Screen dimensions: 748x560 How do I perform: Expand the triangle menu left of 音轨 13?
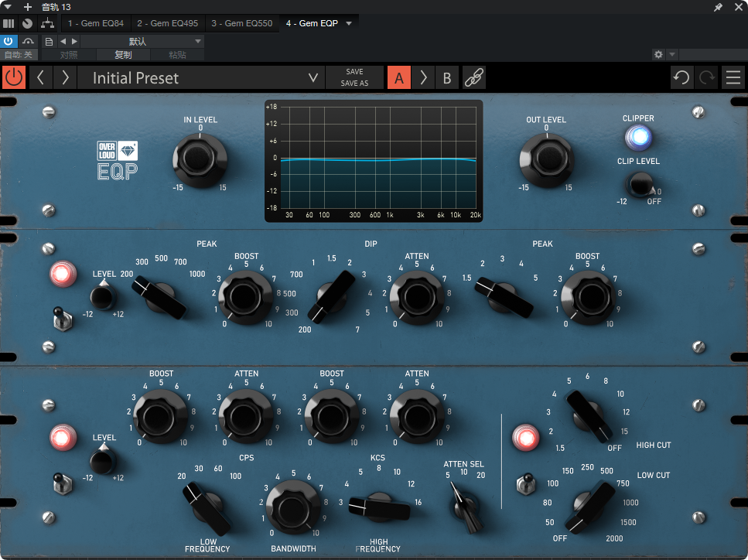(8, 7)
